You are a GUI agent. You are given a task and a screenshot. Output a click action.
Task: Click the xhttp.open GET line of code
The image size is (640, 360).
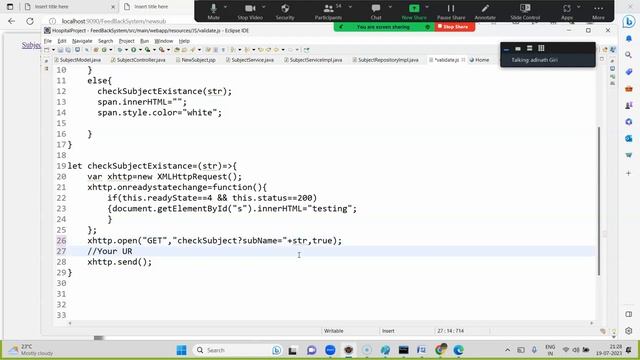point(215,241)
